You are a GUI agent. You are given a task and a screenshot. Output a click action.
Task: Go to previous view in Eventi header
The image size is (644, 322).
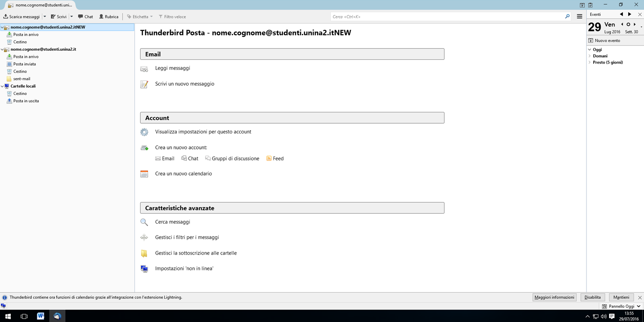[621, 15]
